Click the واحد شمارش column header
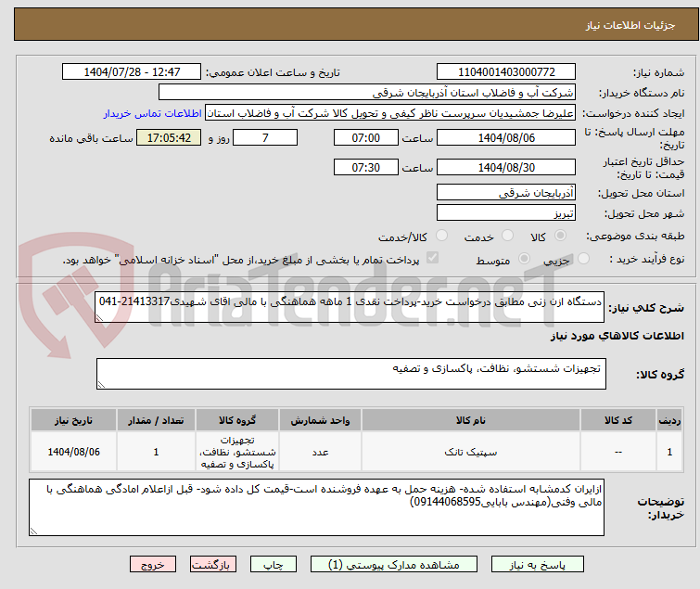 click(320, 420)
